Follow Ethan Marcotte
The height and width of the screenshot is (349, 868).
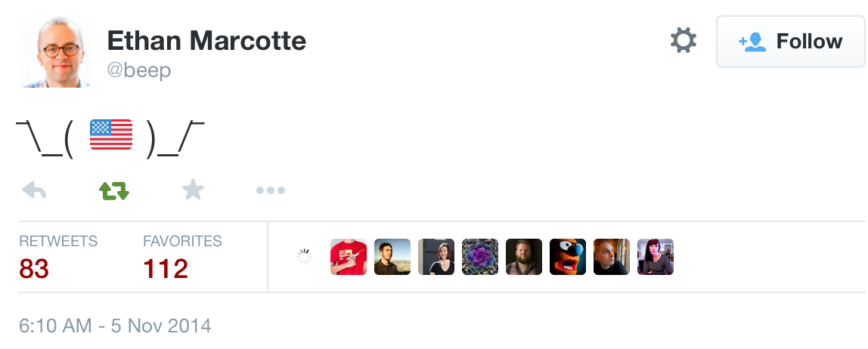[790, 42]
